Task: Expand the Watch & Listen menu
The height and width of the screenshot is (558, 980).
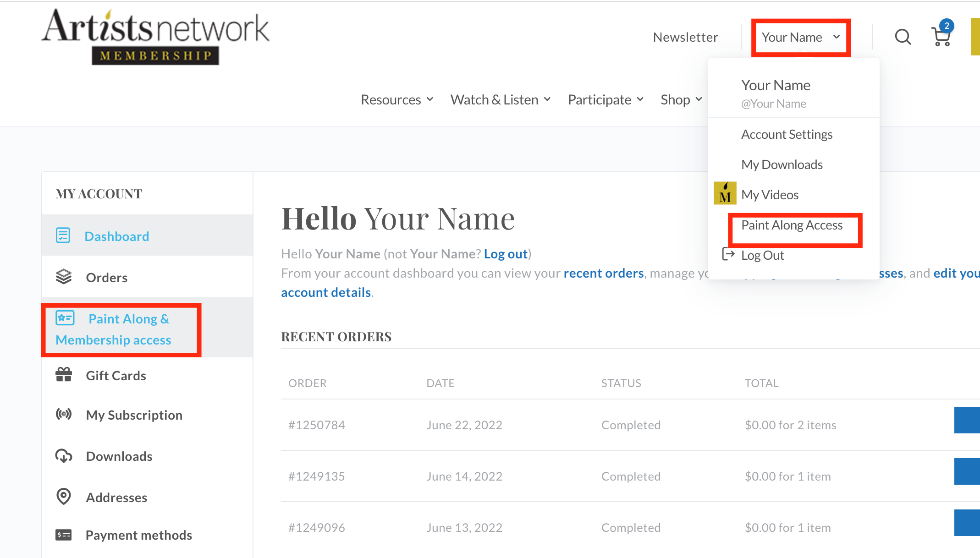Action: point(501,99)
